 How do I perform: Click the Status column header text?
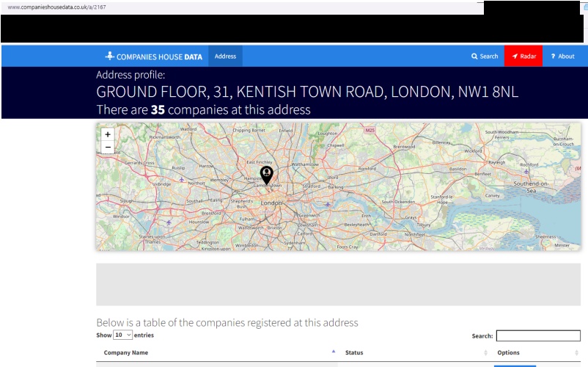click(354, 353)
